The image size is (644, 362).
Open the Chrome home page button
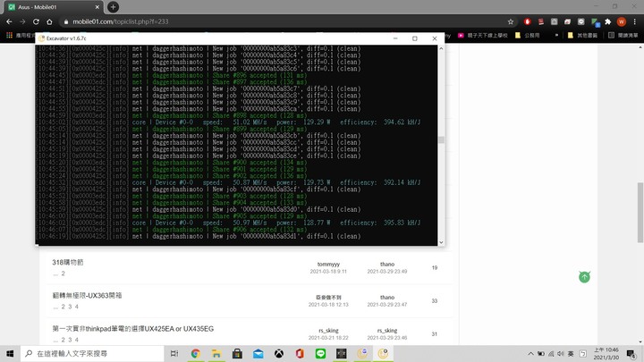(x=49, y=21)
